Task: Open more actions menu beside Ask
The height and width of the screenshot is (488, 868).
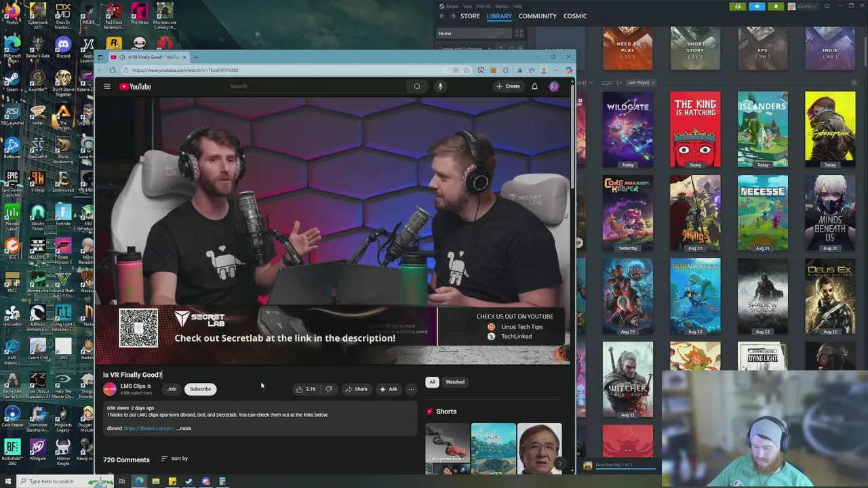Action: tap(411, 389)
